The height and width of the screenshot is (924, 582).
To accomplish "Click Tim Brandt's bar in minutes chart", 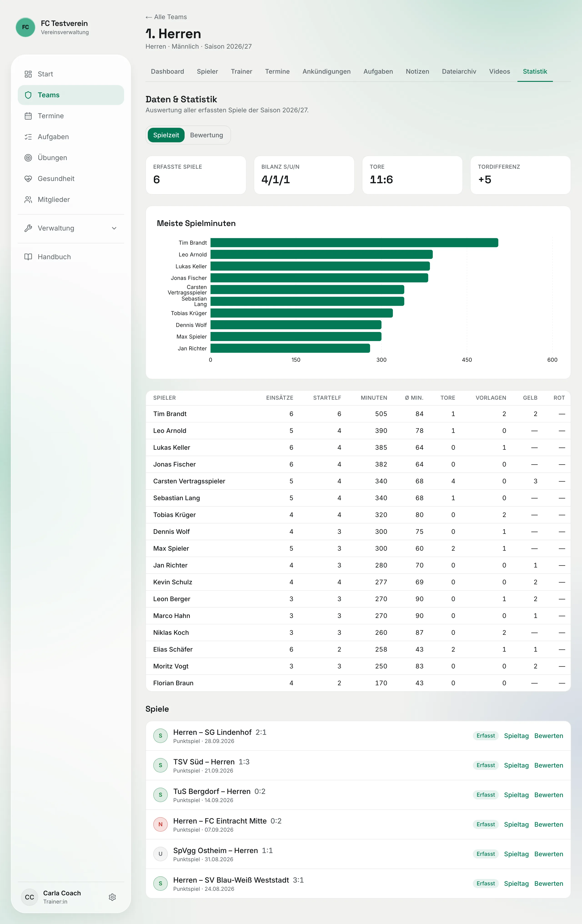I will tap(354, 243).
